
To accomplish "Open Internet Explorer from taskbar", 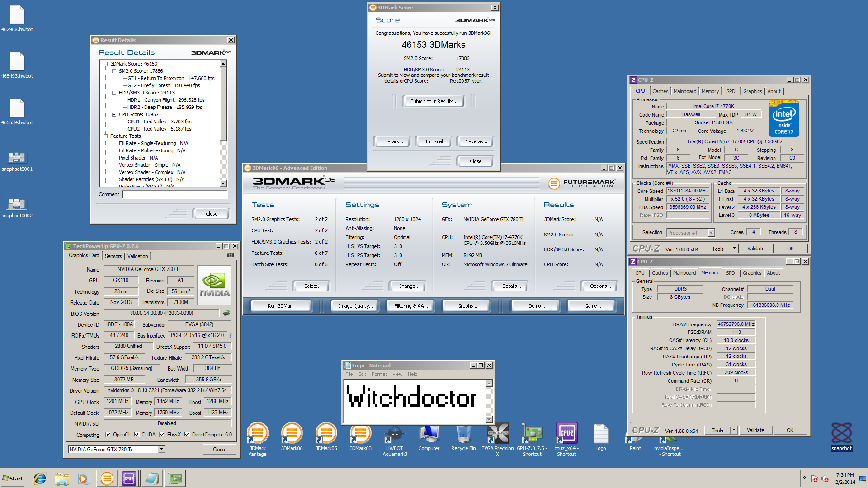I will click(x=40, y=479).
